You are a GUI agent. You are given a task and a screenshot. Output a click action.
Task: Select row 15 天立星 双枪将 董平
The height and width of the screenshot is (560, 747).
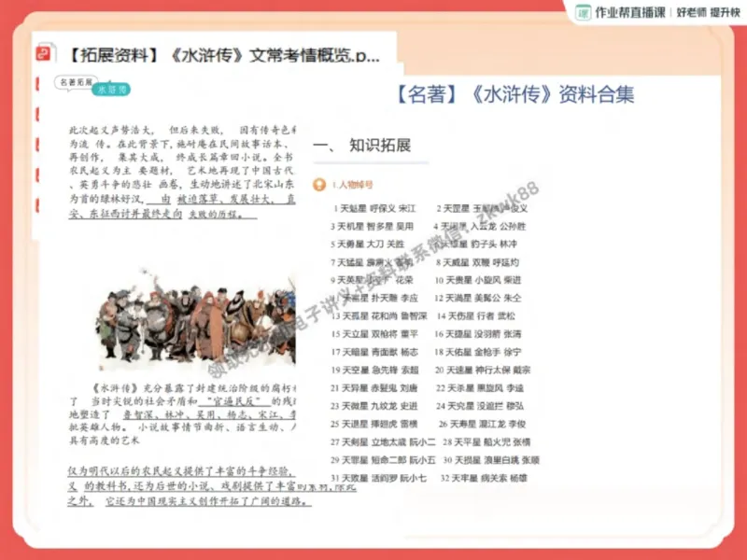pyautogui.click(x=374, y=334)
